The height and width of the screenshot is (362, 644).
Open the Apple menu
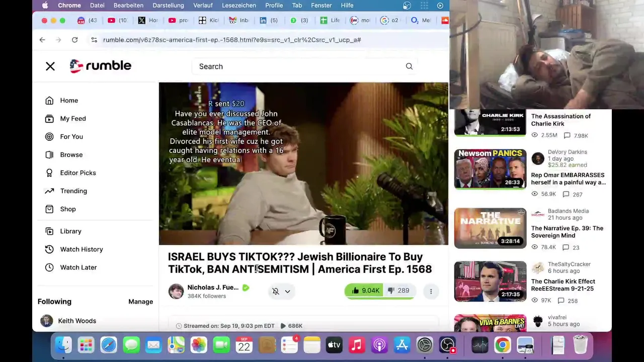45,5
